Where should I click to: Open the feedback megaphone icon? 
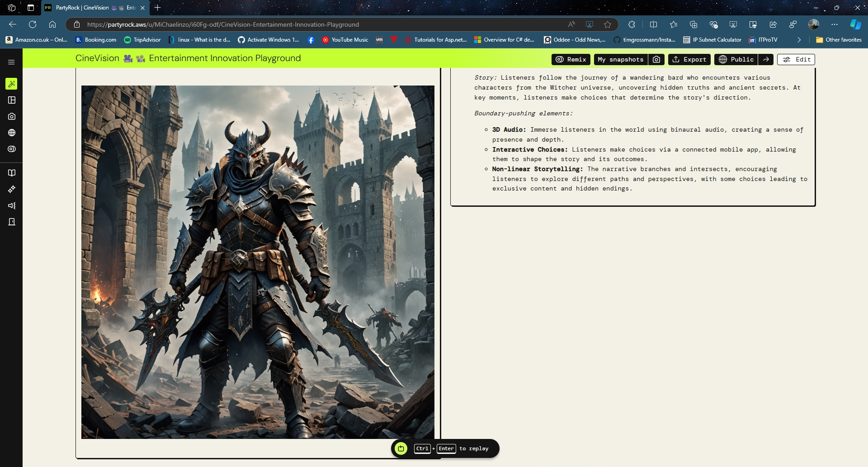(11, 205)
